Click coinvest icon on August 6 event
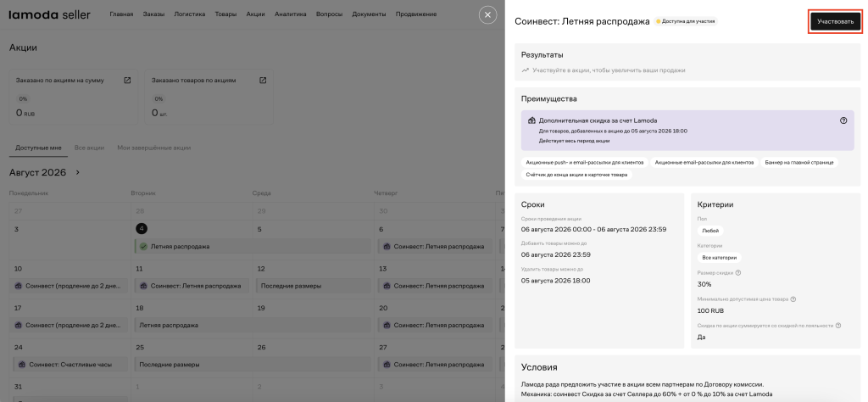 coord(387,247)
